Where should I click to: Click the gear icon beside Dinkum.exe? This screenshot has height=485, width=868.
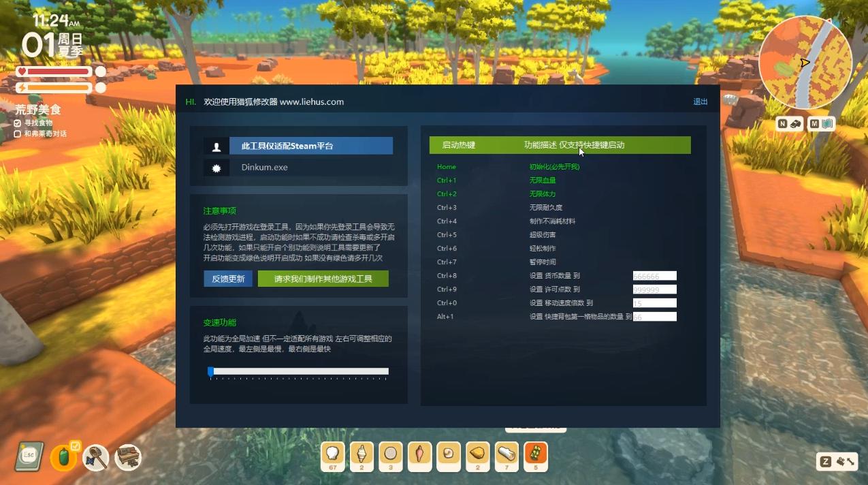[216, 168]
